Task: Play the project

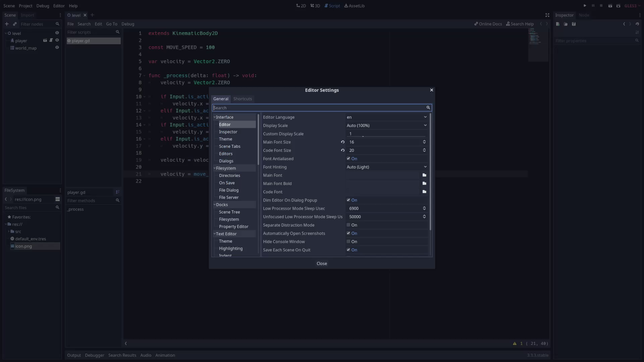Action: [585, 6]
